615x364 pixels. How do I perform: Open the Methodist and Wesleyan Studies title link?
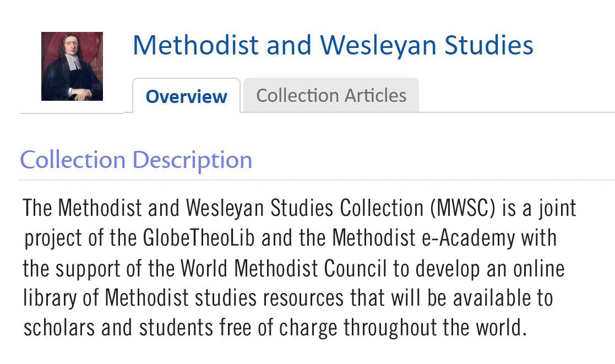click(x=333, y=45)
